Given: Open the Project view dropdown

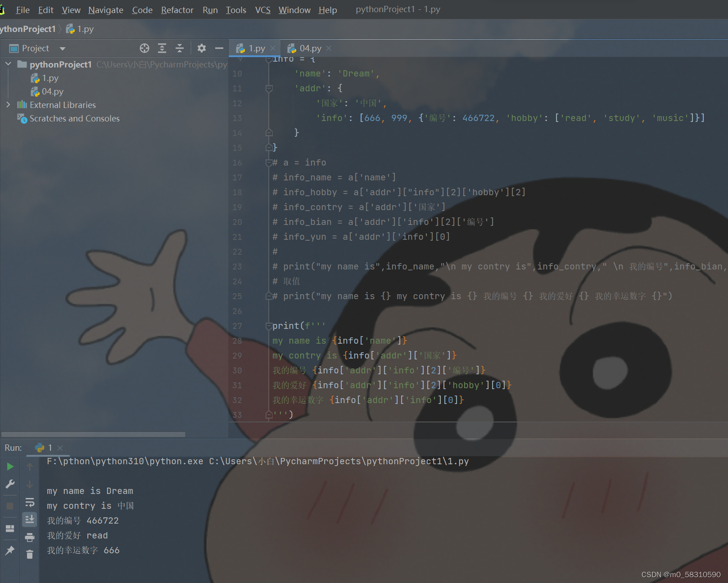Looking at the screenshot, I should (x=63, y=49).
